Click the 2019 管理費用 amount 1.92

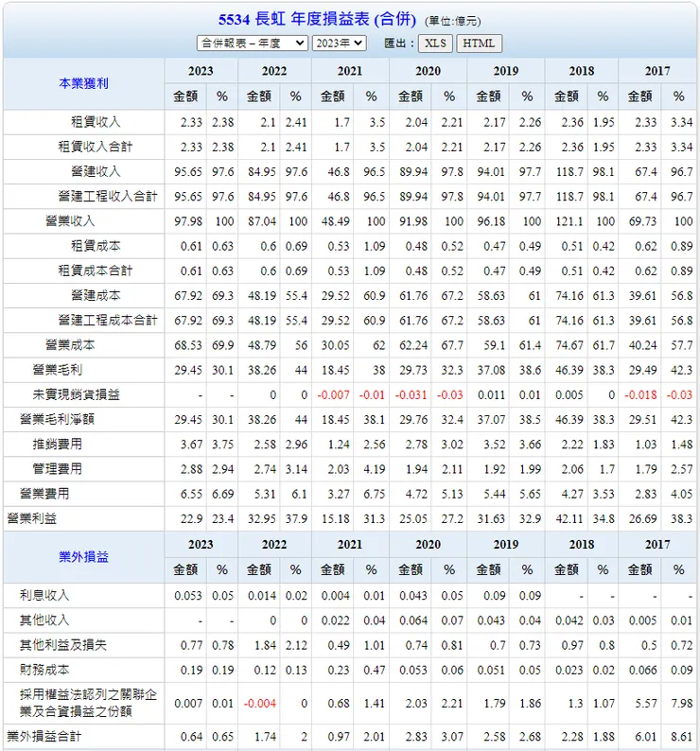[x=495, y=469]
